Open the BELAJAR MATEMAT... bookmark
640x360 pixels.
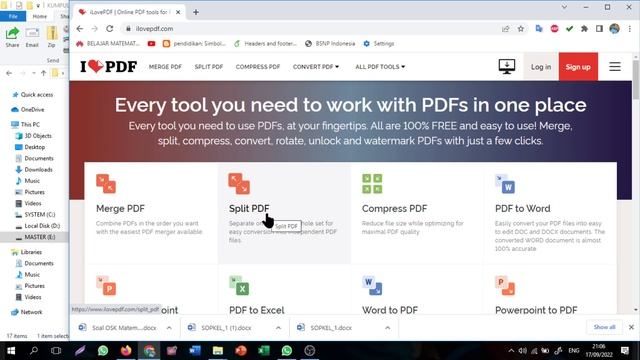(108, 44)
